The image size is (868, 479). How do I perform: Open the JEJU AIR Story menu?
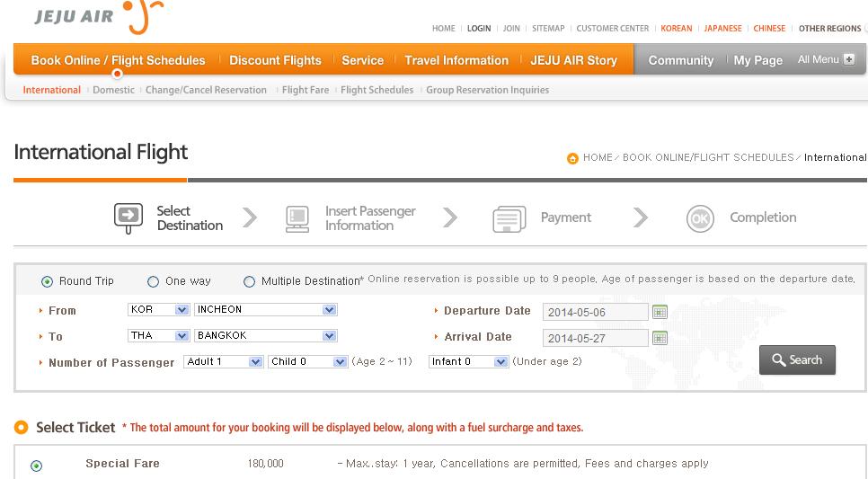point(573,60)
